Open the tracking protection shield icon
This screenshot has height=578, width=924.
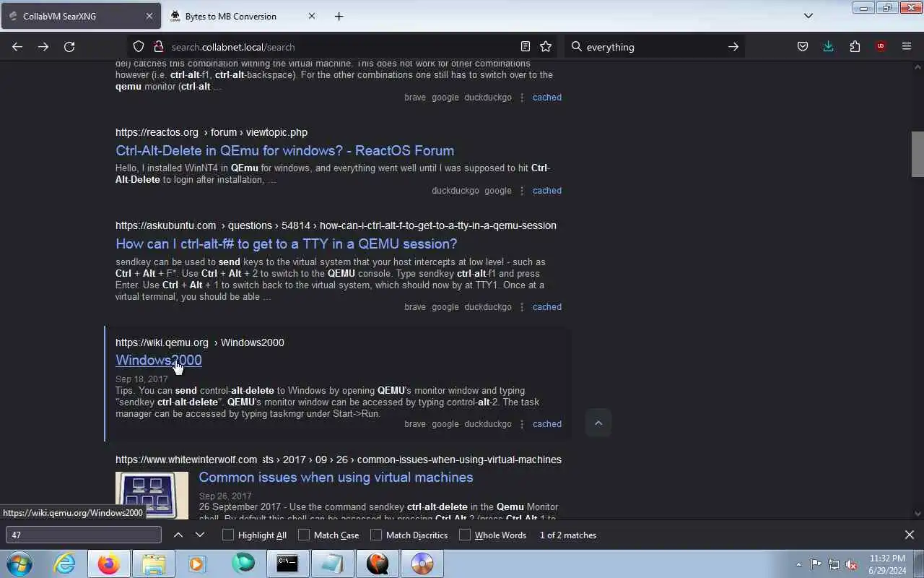point(139,47)
